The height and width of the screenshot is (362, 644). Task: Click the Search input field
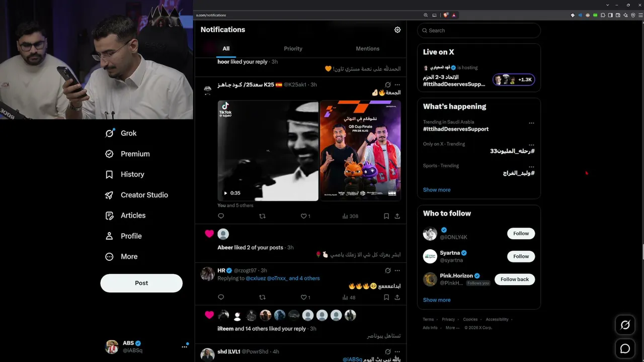tap(479, 31)
